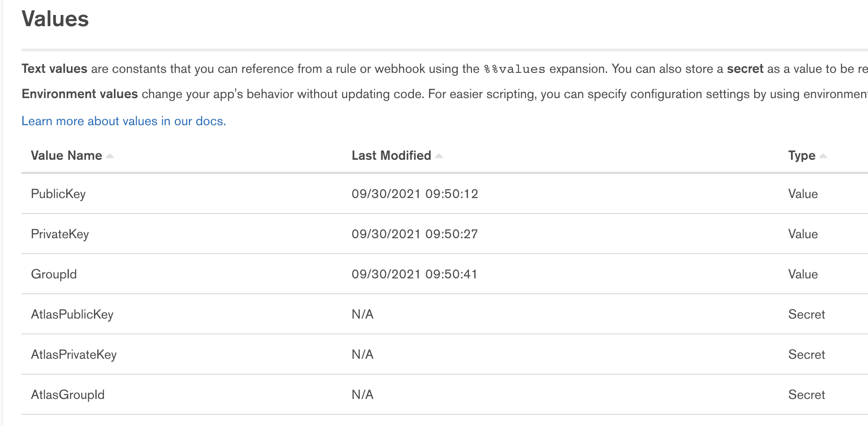Select the PrivateKey value entry

[x=60, y=234]
